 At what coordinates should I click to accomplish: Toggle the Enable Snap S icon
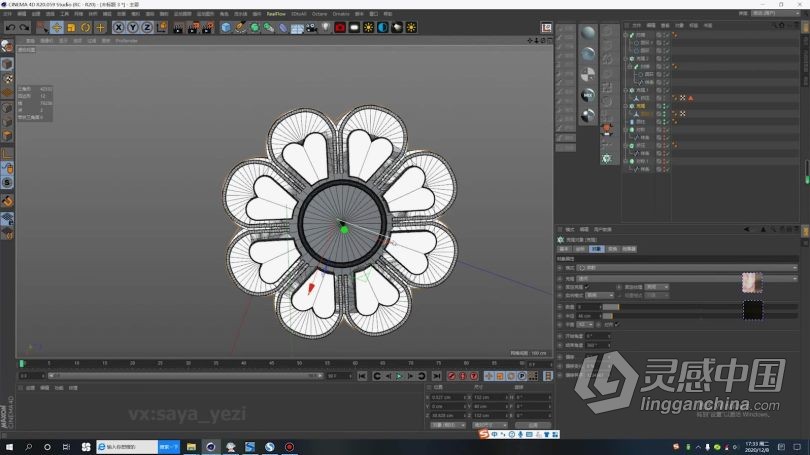(x=7, y=183)
